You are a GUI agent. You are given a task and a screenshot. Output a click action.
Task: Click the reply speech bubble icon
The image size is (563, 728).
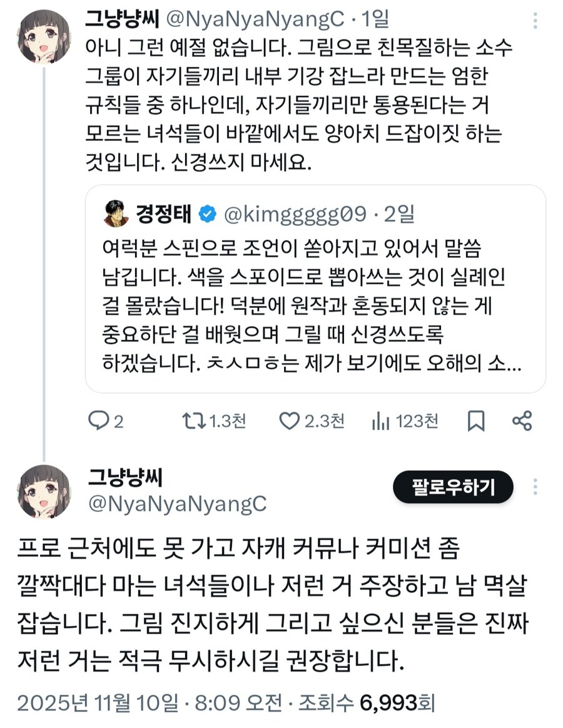[x=99, y=421]
